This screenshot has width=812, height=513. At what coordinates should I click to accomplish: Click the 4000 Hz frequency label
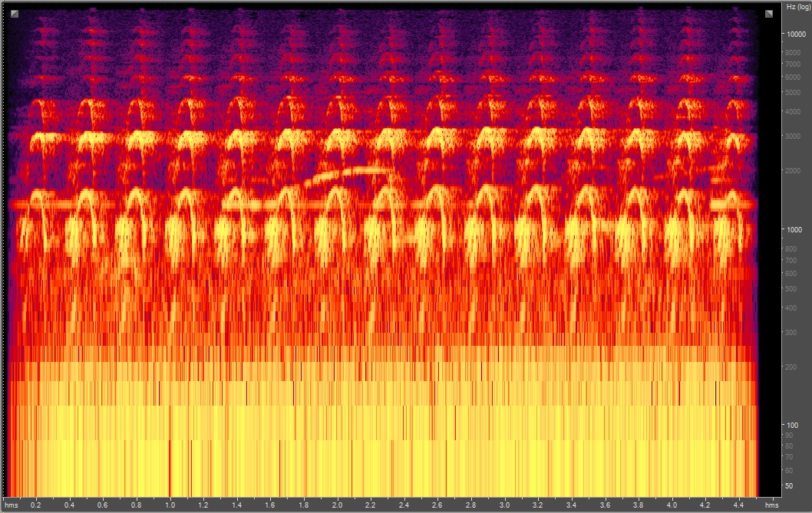click(794, 110)
